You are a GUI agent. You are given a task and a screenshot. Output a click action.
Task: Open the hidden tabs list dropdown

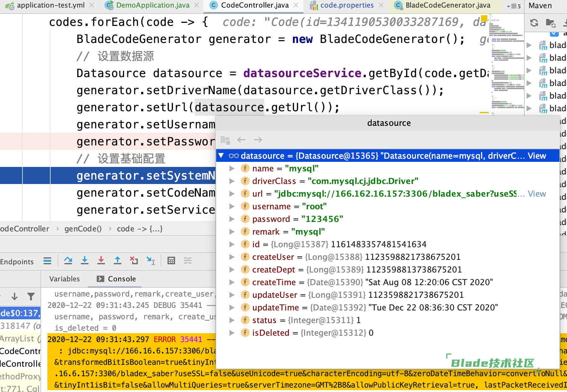click(x=514, y=6)
